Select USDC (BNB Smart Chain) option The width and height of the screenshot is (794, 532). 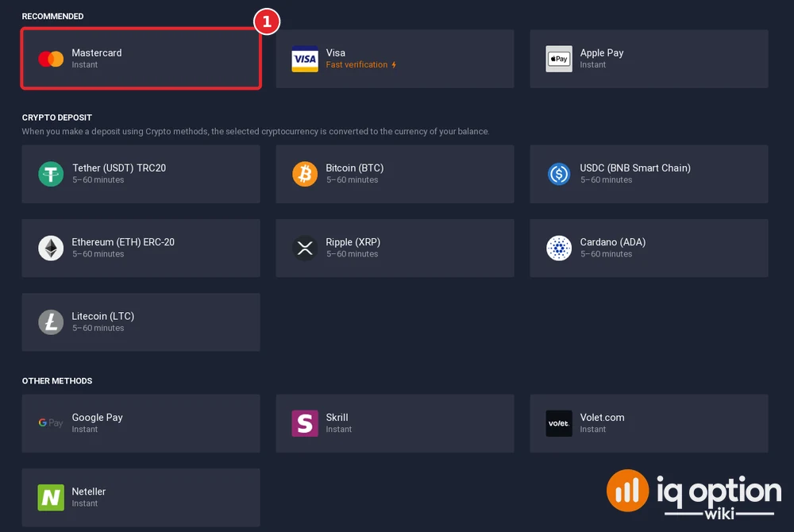[x=649, y=174]
